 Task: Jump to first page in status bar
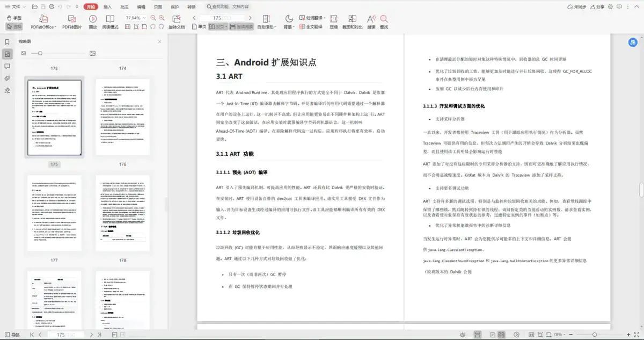click(32, 335)
